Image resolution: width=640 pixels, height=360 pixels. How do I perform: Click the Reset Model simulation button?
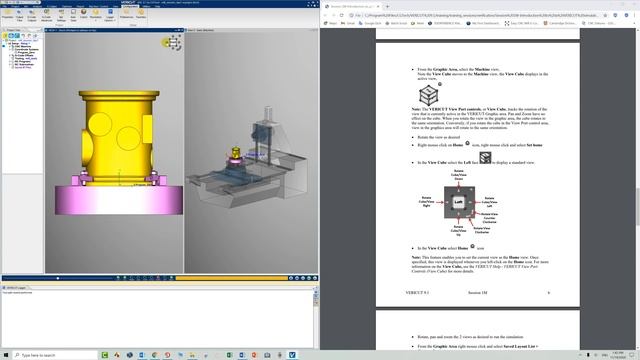(291, 278)
